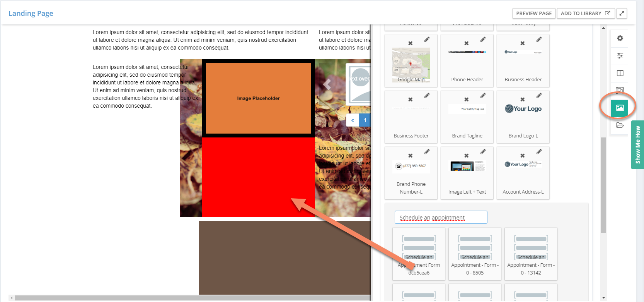Open the column layout panel
The width and height of the screenshot is (644, 302).
(x=620, y=73)
